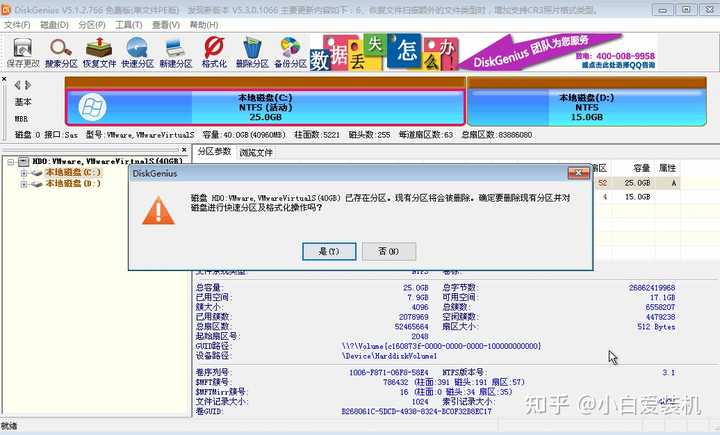
Task: Click the Save Changes (保存更改) toolbar icon
Action: click(22, 53)
